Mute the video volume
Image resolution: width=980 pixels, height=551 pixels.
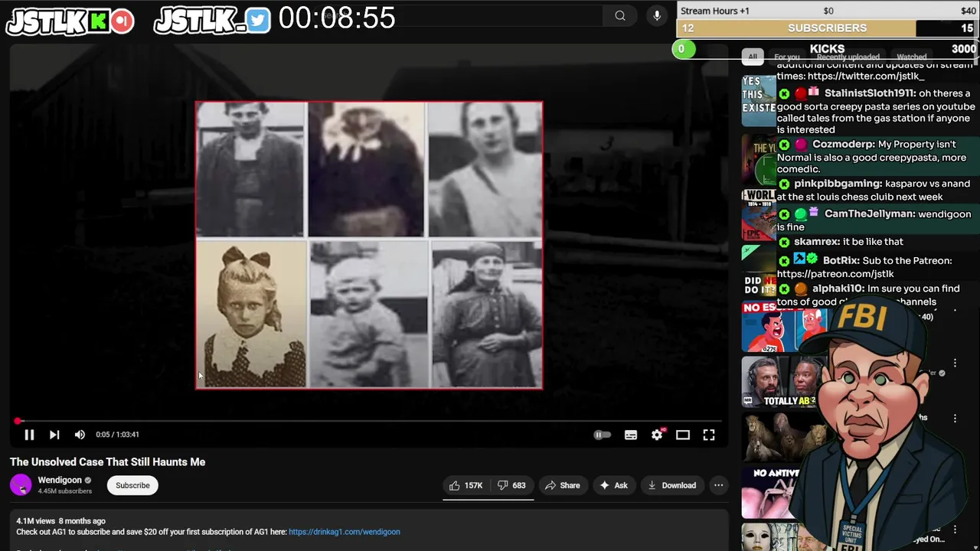pos(80,435)
